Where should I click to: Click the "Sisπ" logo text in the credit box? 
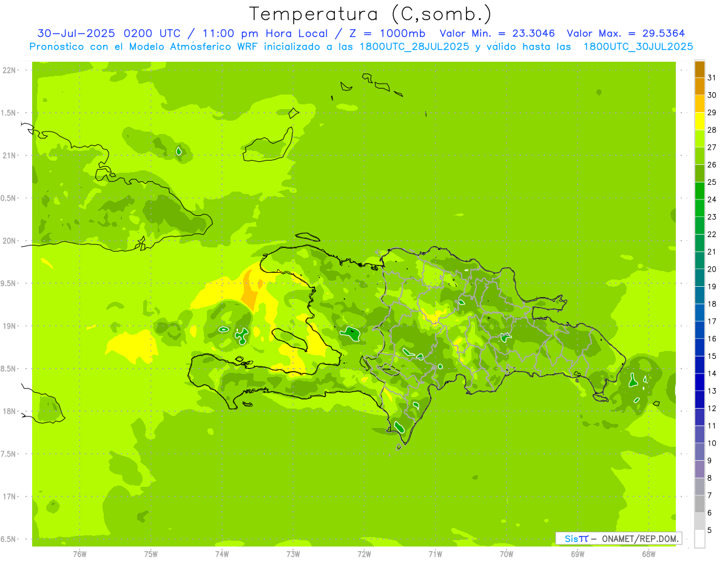(576, 538)
